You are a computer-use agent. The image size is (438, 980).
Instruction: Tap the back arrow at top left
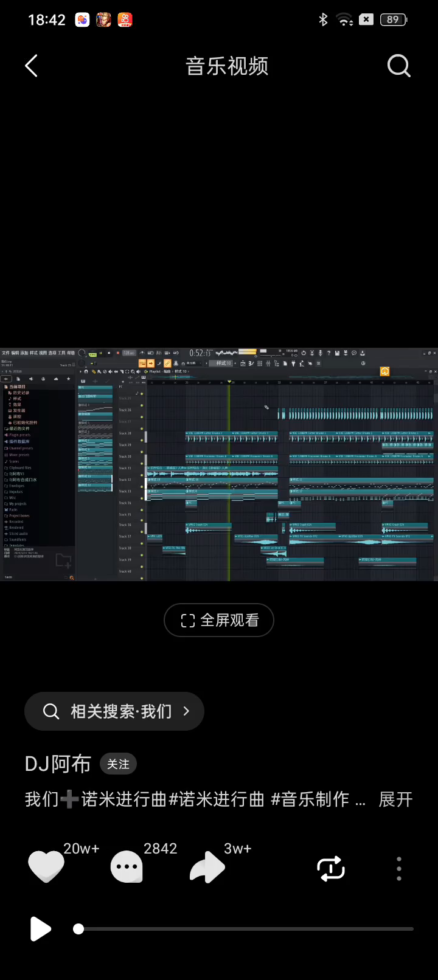coord(32,66)
